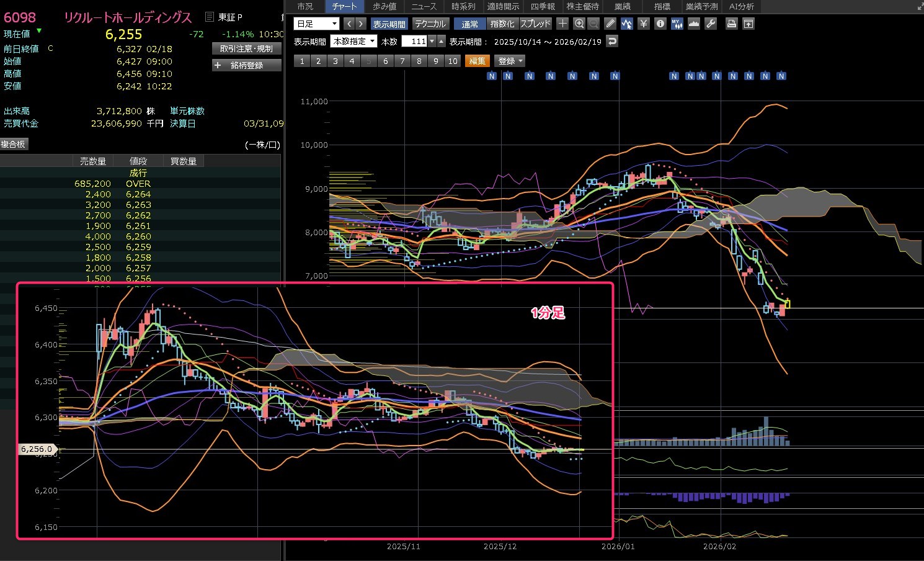
Task: Print the chart using printer icon
Action: 732,24
